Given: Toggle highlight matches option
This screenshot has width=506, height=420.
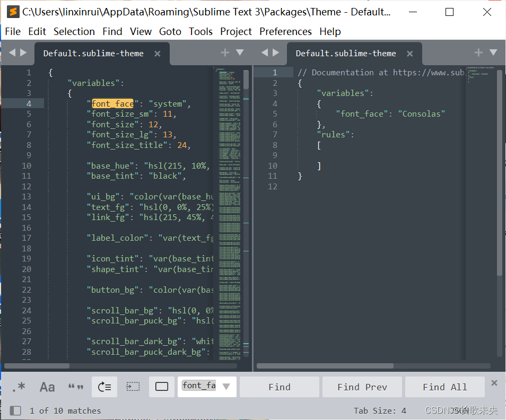Looking at the screenshot, I should coord(162,387).
